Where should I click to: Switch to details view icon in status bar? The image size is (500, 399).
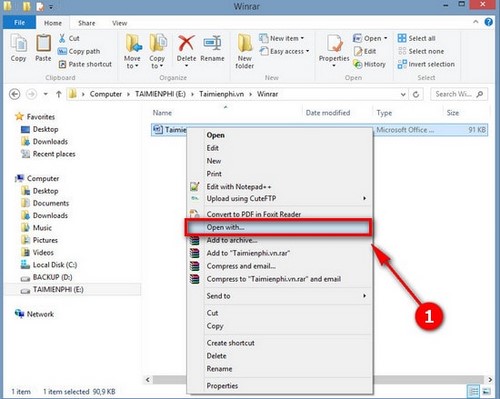coord(473,391)
